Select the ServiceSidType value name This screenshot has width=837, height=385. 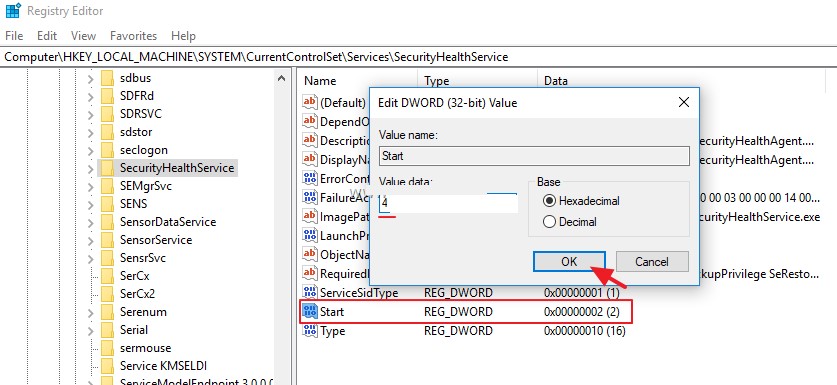(359, 293)
